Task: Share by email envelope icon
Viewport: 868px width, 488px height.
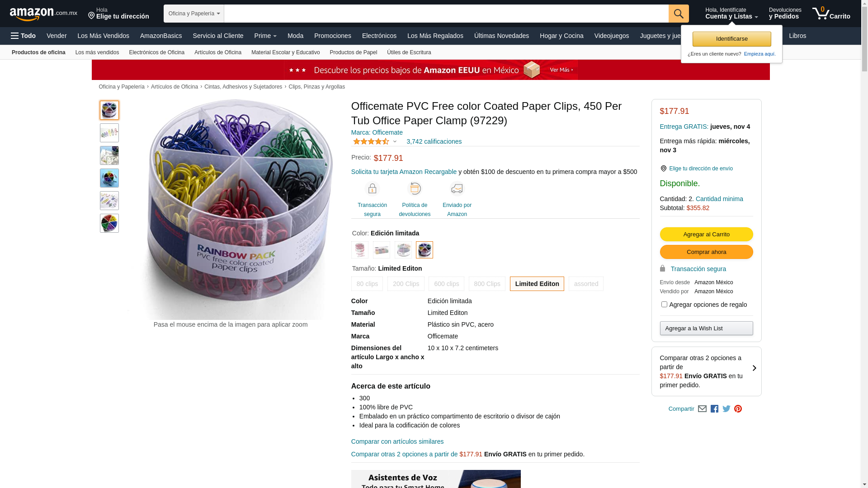Action: [x=702, y=409]
